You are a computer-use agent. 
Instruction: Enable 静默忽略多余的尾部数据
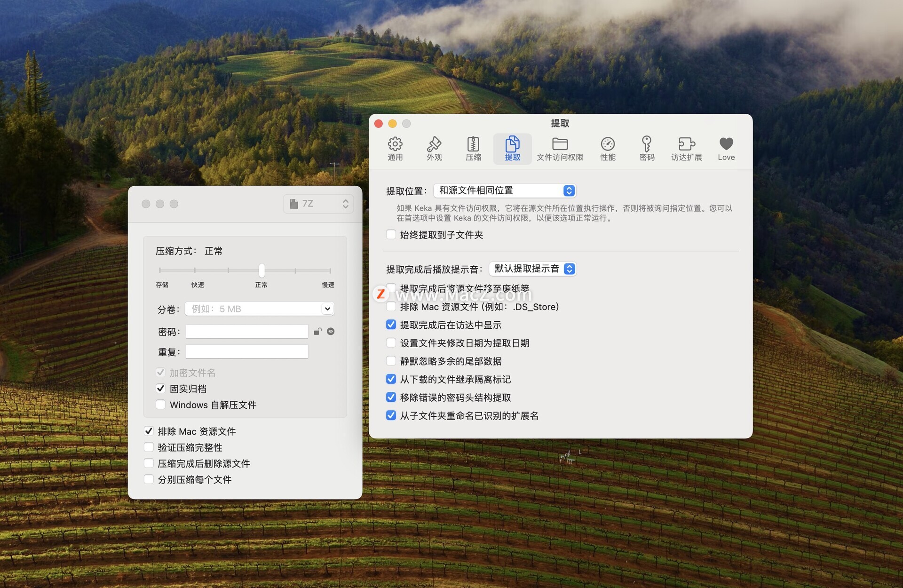pos(391,361)
